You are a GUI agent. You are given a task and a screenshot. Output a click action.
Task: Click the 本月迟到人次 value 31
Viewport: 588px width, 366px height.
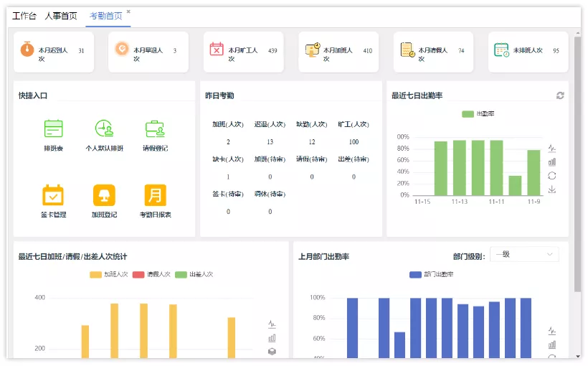click(81, 51)
